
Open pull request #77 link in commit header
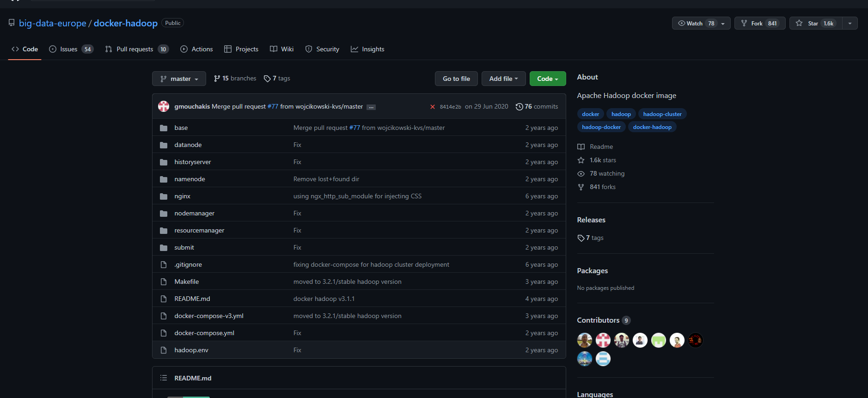click(273, 107)
